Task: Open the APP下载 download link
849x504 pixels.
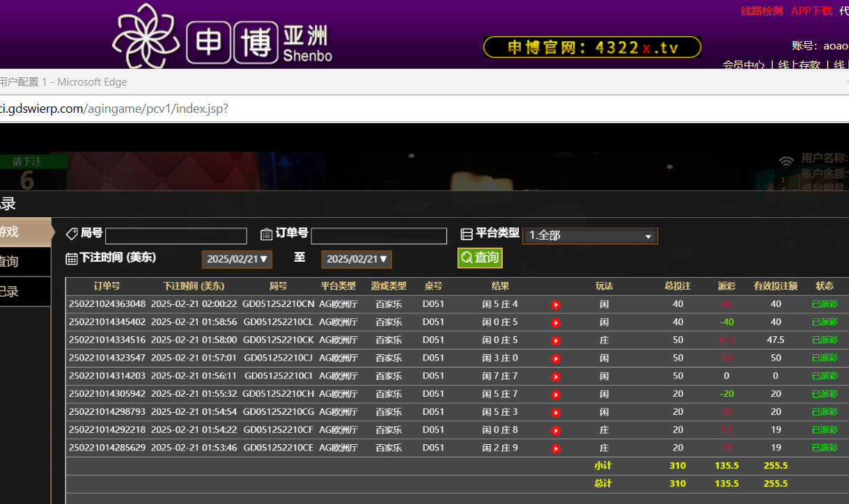Action: (x=811, y=11)
